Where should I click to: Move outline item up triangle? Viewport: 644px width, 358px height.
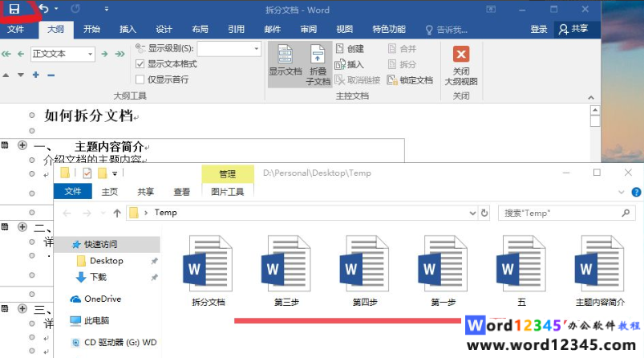6,75
